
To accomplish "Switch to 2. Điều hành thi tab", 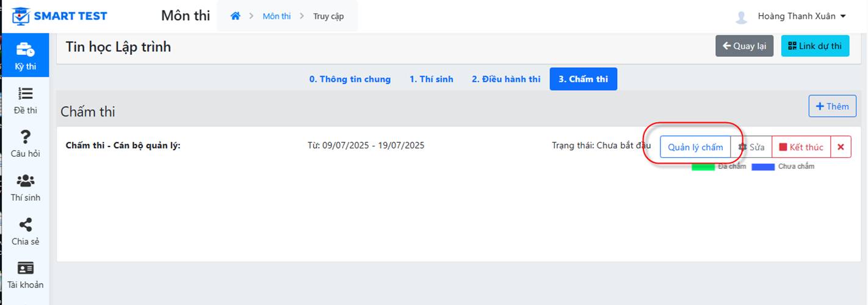I will pyautogui.click(x=506, y=79).
